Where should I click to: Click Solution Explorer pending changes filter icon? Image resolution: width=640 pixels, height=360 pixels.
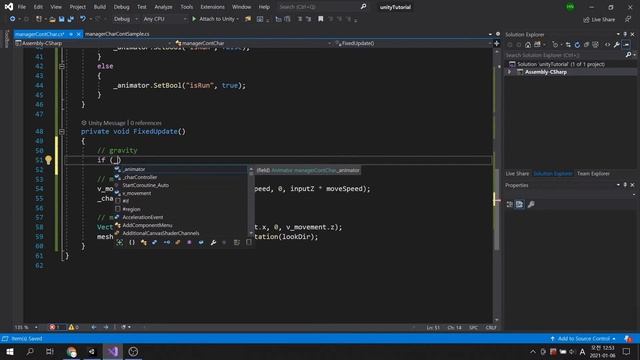pyautogui.click(x=555, y=45)
